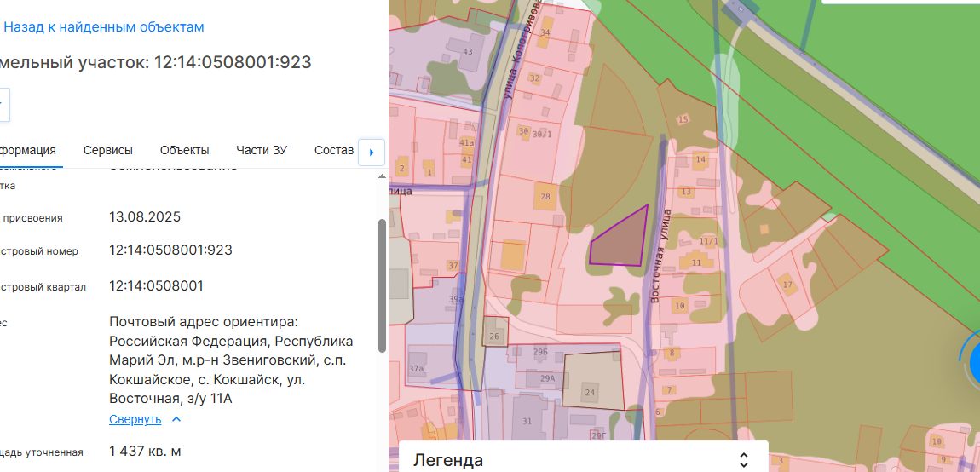980x472 pixels.
Task: Click building 28 on the map
Action: point(545,196)
